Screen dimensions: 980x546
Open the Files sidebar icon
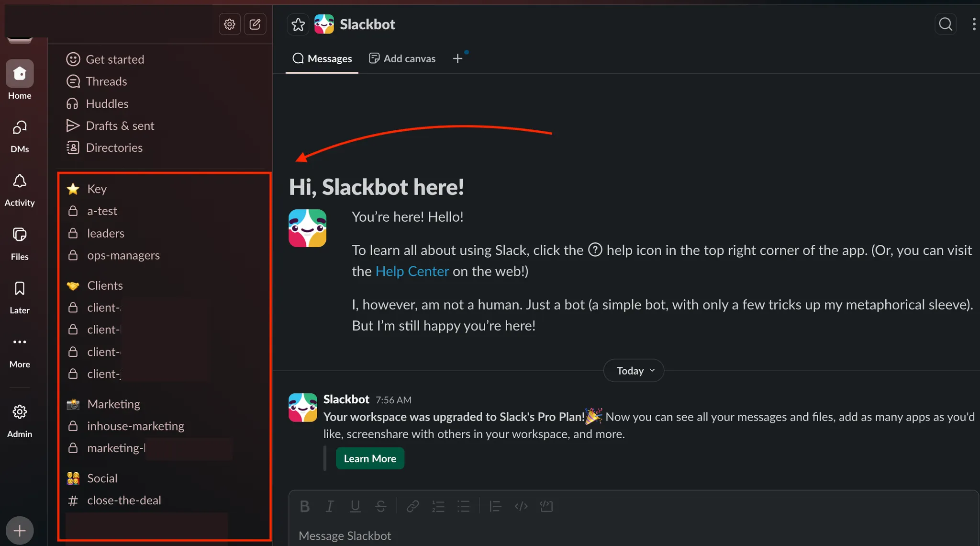pos(20,235)
